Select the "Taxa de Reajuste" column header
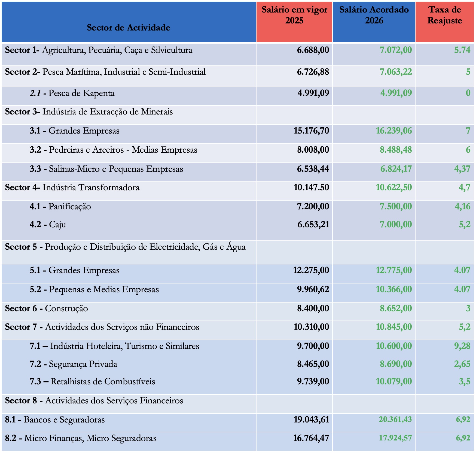Image resolution: width=476 pixels, height=453 pixels. tap(444, 15)
